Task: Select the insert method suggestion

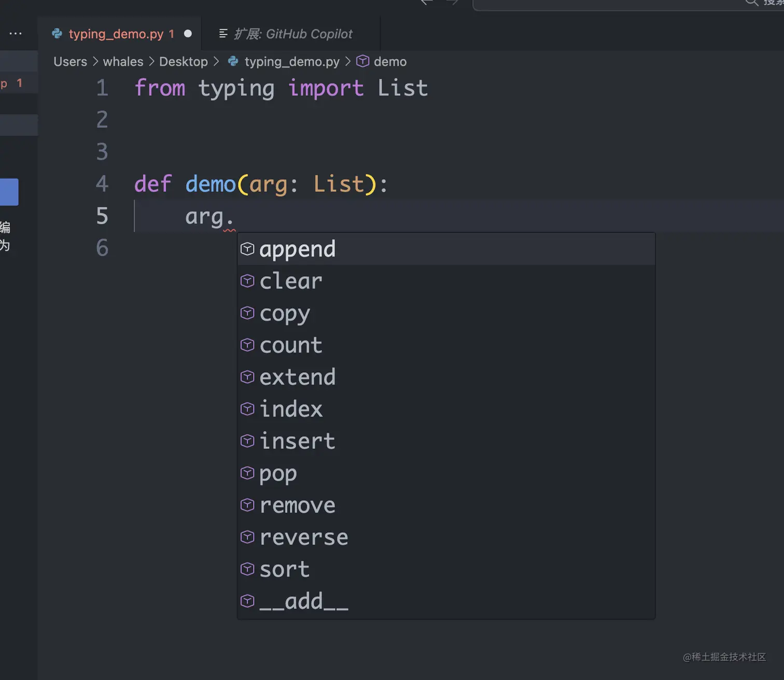Action: (446, 441)
